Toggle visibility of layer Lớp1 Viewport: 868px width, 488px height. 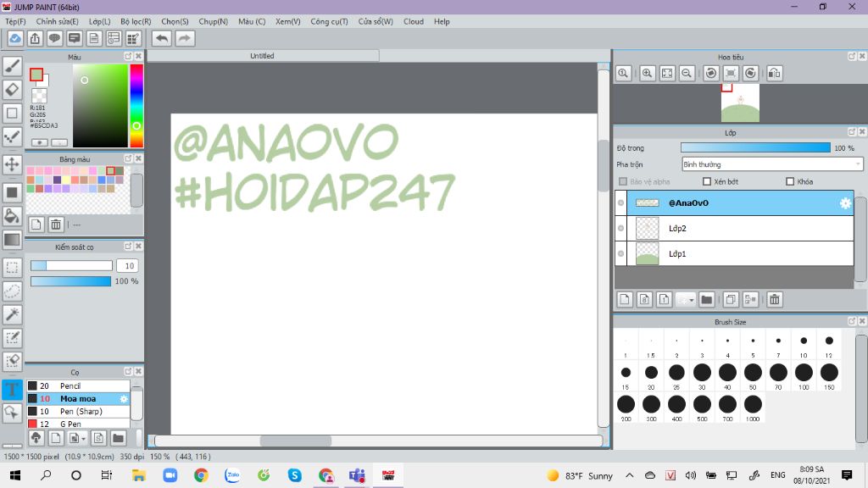coord(620,254)
